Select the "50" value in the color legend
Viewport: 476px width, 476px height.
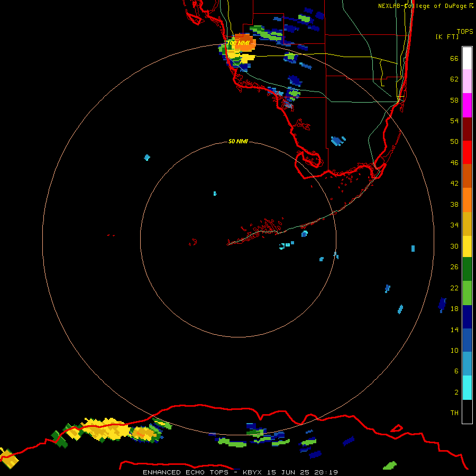[454, 142]
